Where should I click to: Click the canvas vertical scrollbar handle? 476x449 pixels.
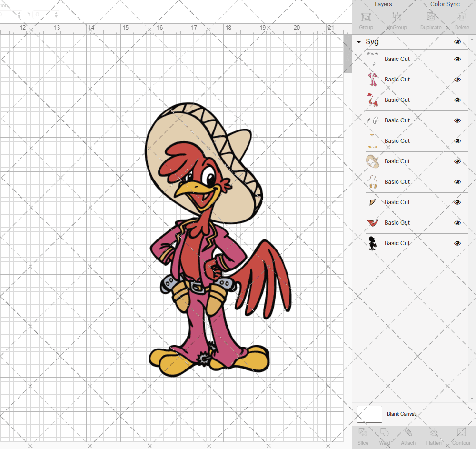tap(347, 53)
